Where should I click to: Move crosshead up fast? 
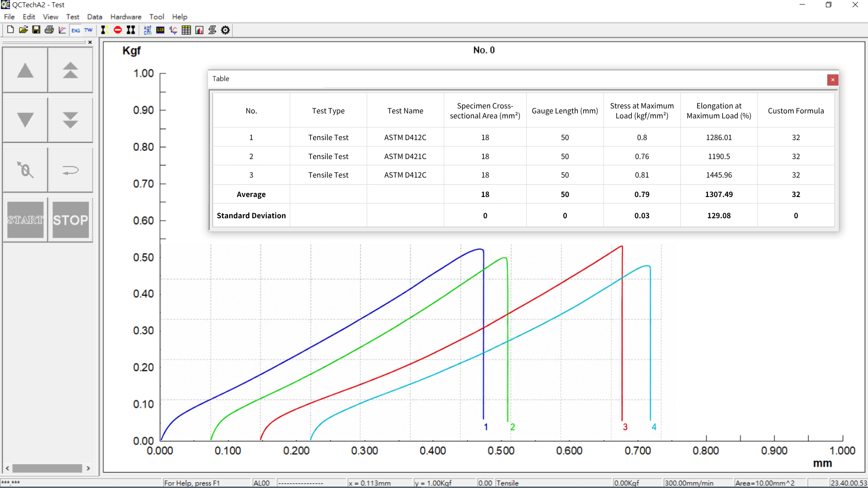coord(71,70)
